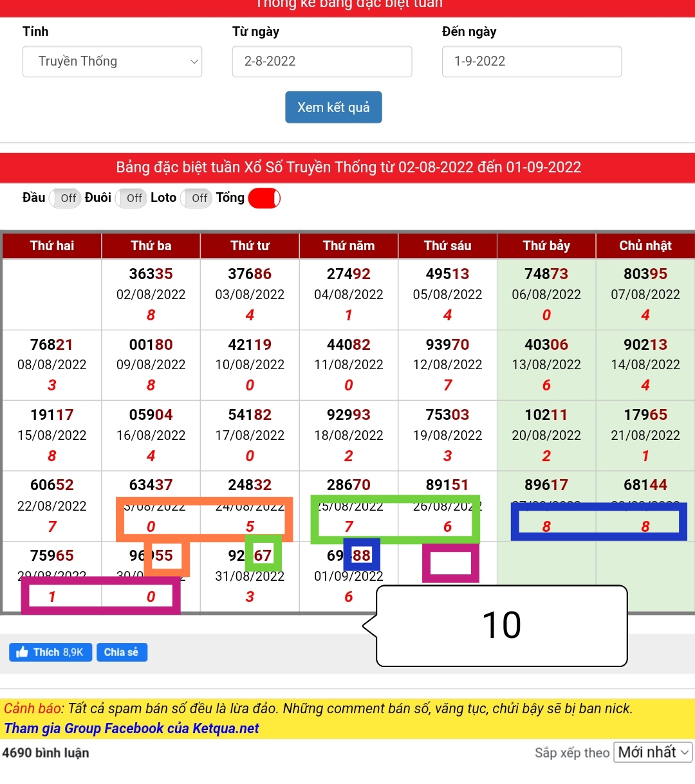
Task: Click the Đến ngày date field
Action: 532,62
